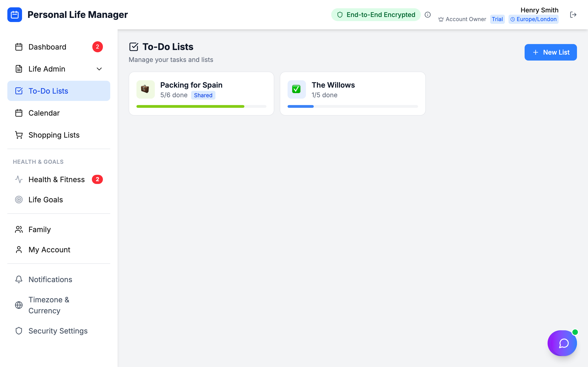The width and height of the screenshot is (588, 367).
Task: Click the green progress bar on Packing for Spain
Action: (190, 106)
